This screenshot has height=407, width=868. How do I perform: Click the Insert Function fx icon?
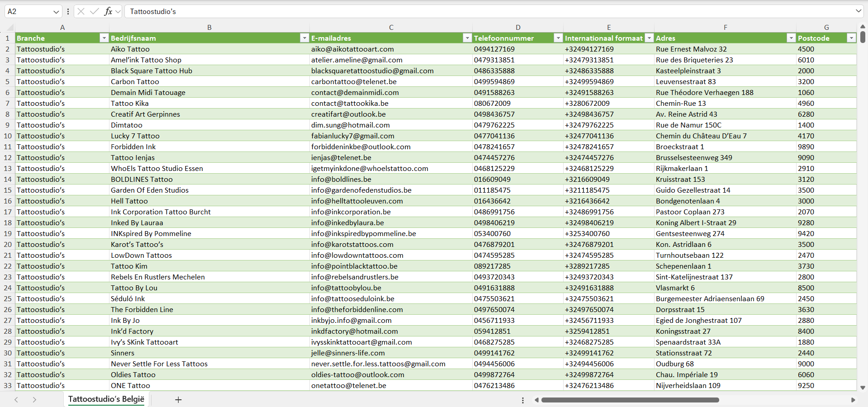108,11
